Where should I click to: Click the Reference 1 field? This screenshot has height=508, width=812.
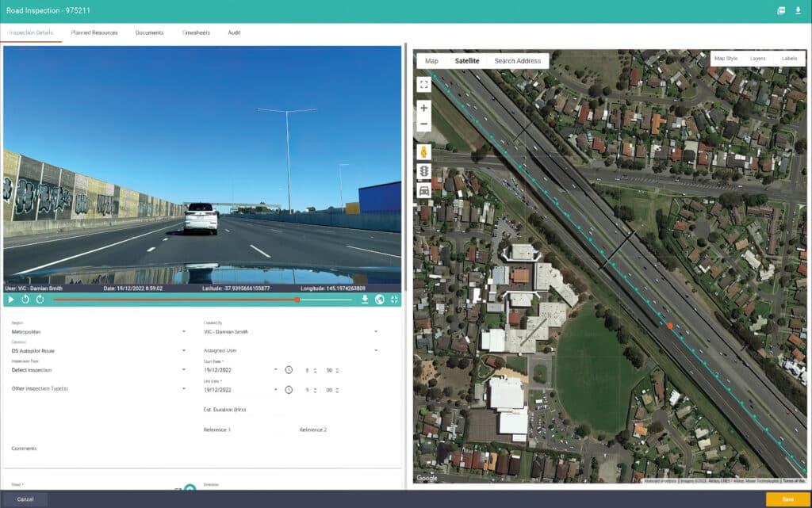click(x=246, y=430)
